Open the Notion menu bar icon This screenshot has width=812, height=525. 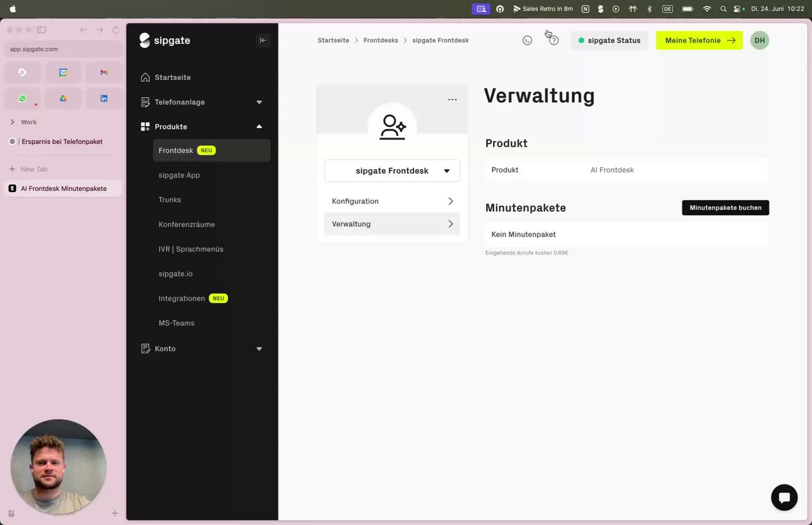[585, 9]
